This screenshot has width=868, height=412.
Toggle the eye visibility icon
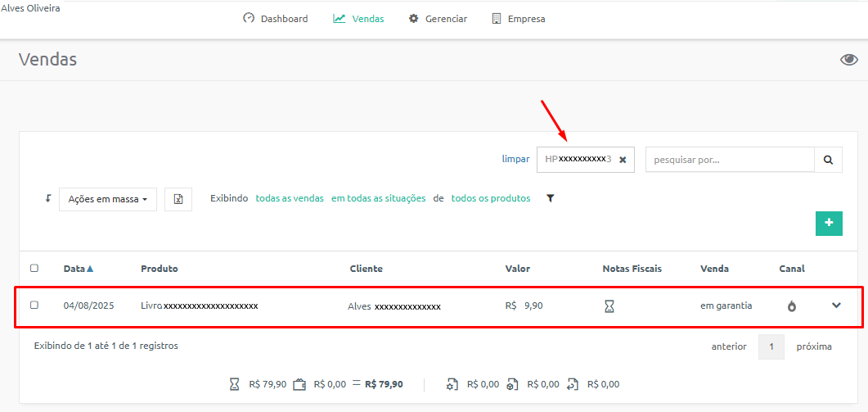pos(848,60)
